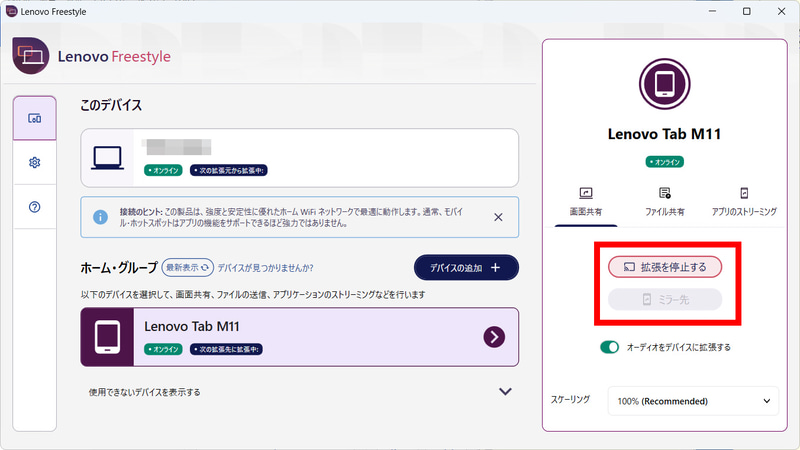Maximize the Lenovo Freestyle window
The image size is (800, 450).
point(746,11)
